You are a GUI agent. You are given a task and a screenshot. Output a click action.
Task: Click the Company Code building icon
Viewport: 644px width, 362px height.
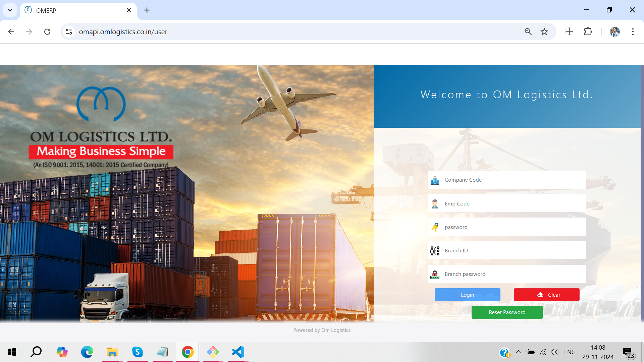pyautogui.click(x=435, y=180)
